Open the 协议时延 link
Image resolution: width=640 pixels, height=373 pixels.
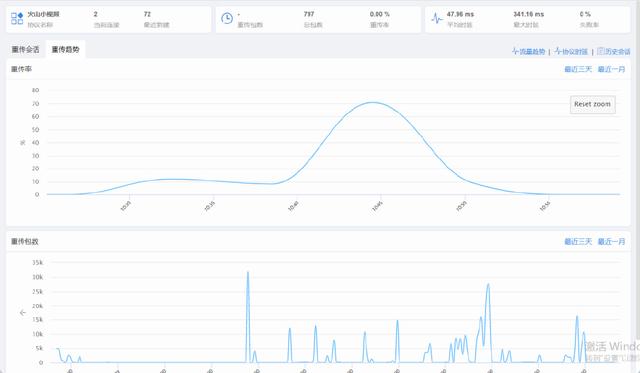click(x=575, y=51)
